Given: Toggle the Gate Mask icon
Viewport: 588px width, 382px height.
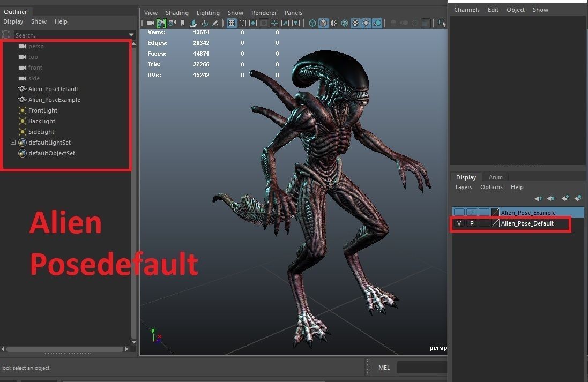Looking at the screenshot, I should tap(264, 23).
